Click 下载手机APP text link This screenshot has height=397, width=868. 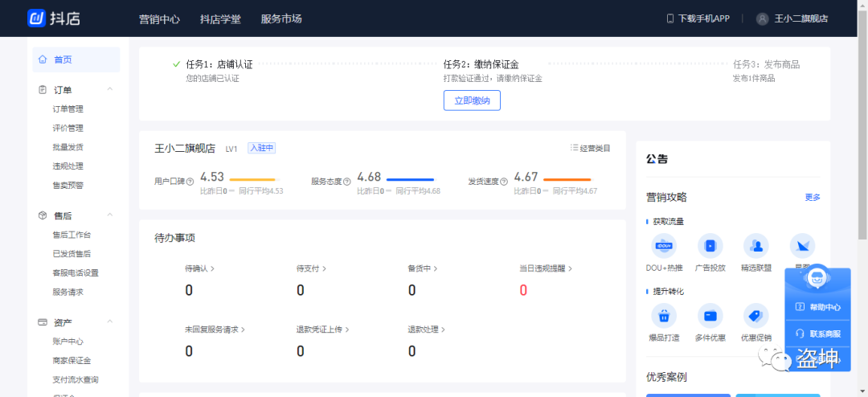pyautogui.click(x=704, y=18)
